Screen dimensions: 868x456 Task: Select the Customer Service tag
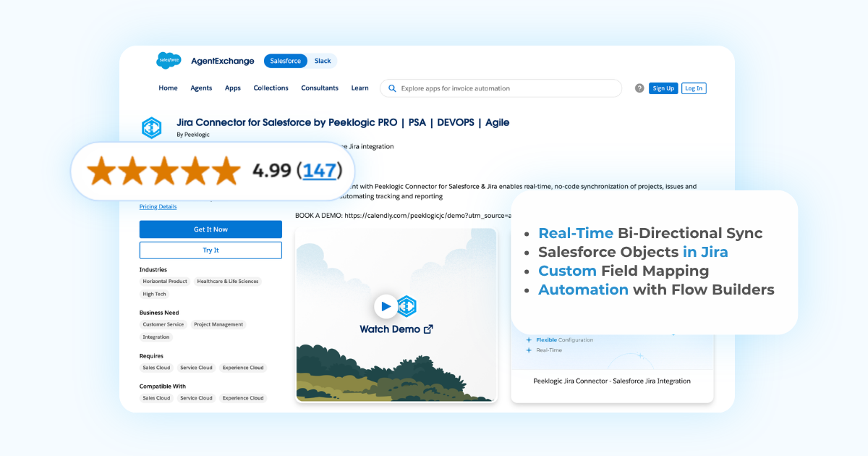point(163,325)
